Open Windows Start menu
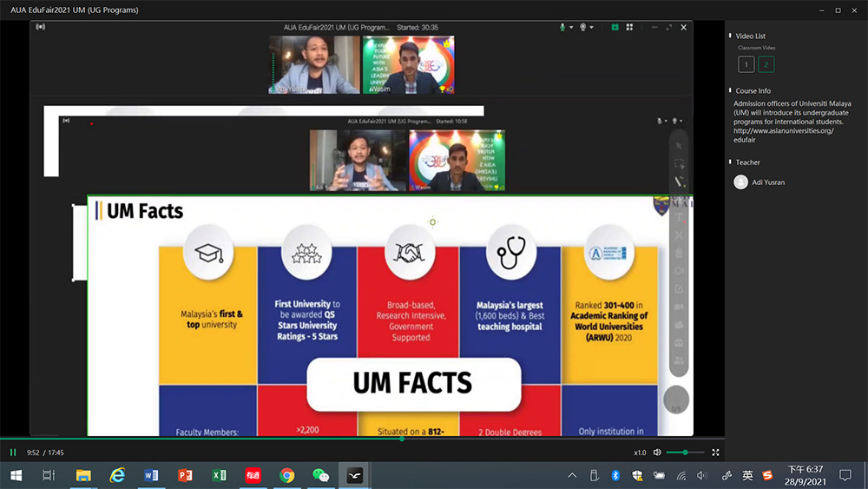Screen dimensions: 868x489 16,475
